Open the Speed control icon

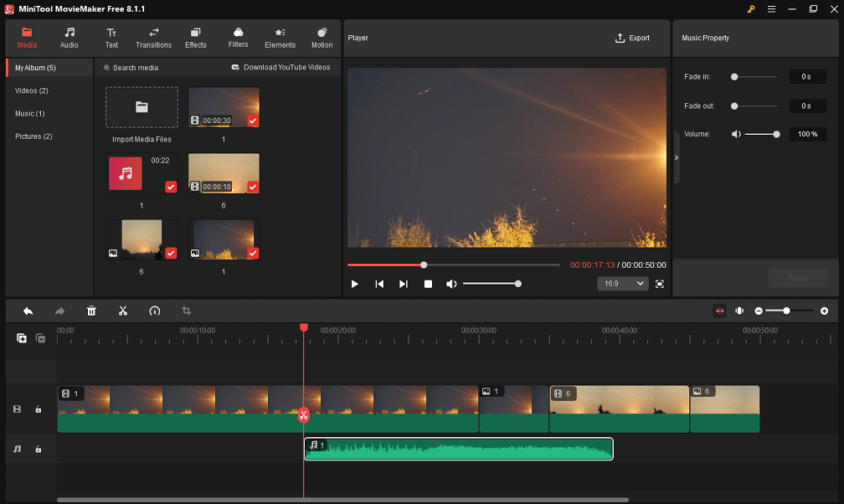[x=154, y=311]
